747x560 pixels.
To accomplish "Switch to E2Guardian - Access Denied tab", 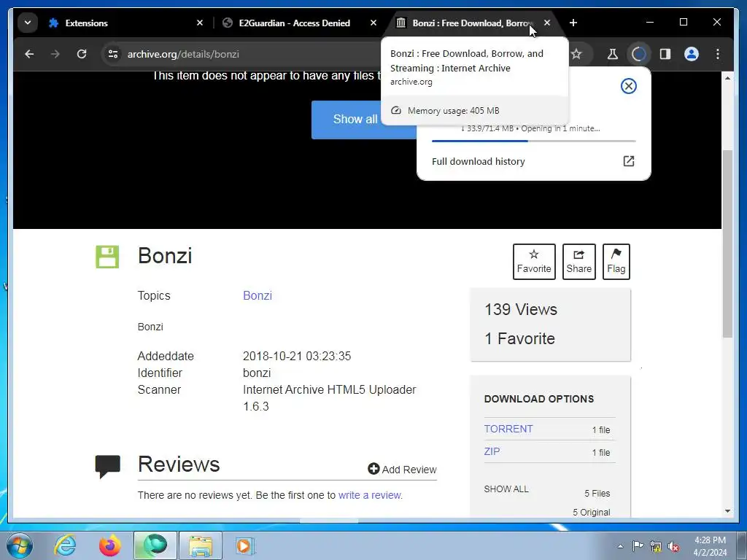I will coord(294,23).
